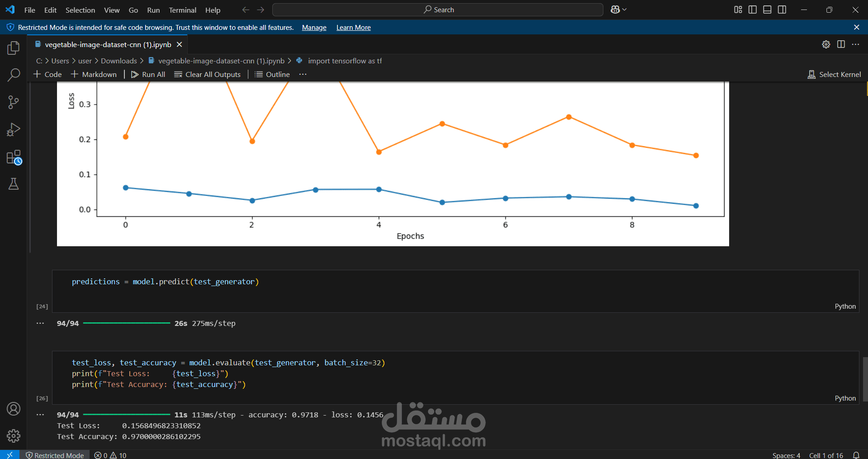Open notebook settings gear icon
This screenshot has width=868, height=459.
coord(826,44)
